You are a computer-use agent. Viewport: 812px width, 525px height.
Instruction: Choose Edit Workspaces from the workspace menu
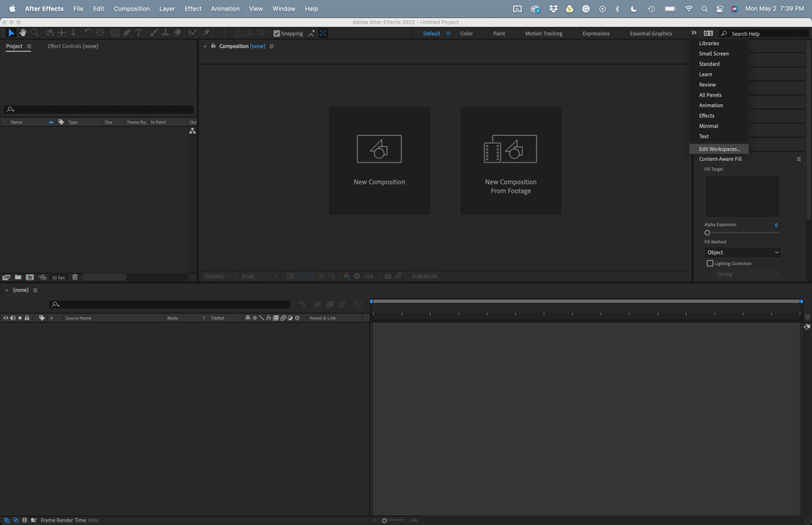[x=719, y=149]
